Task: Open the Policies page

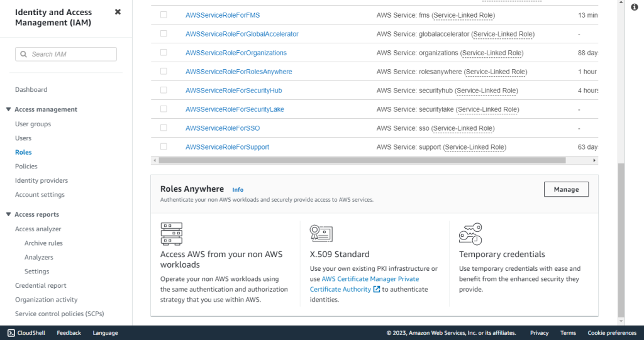Action: click(x=26, y=167)
